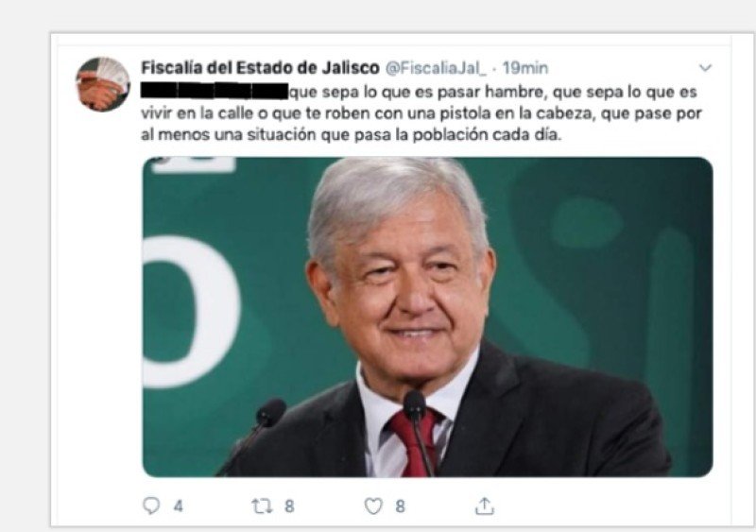The width and height of the screenshot is (756, 532).
Task: Click the reply count 4
Action: (179, 506)
